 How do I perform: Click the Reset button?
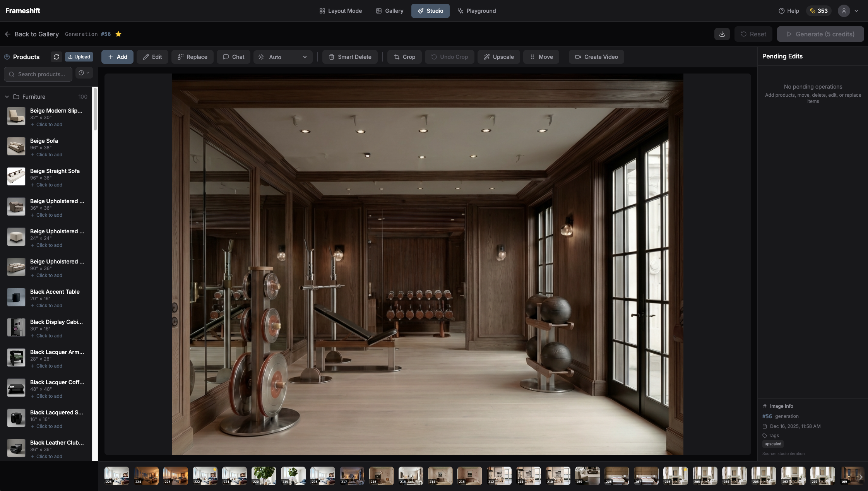[x=753, y=34]
